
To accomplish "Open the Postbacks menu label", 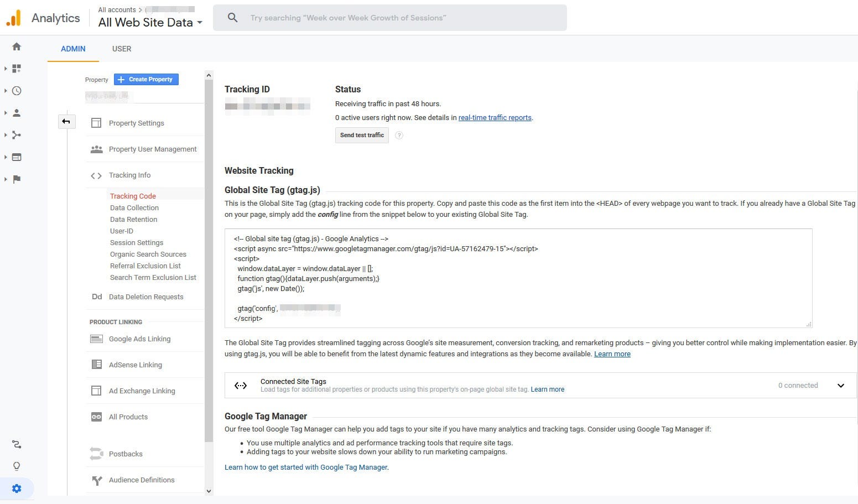I will tap(126, 454).
